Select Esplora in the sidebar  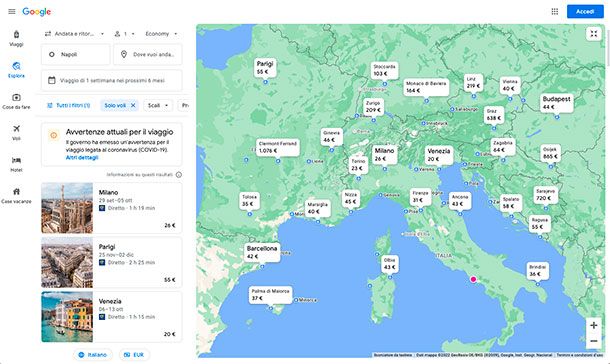tap(16, 70)
